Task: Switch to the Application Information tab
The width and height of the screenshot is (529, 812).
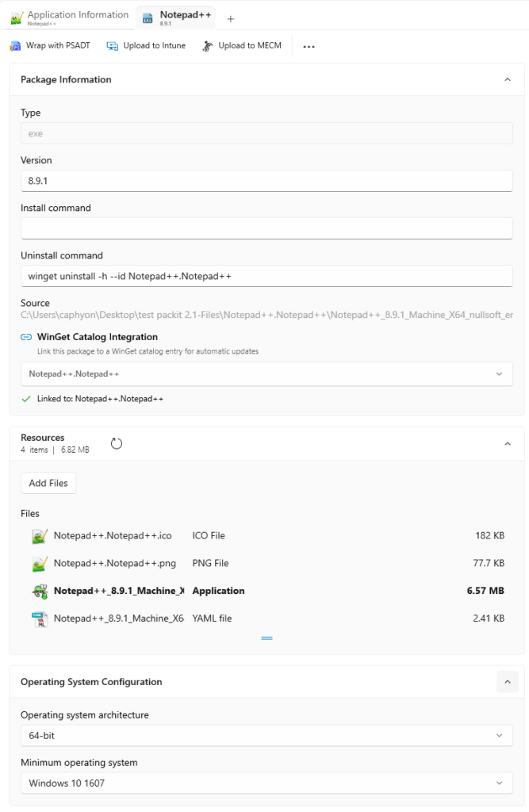Action: [70, 17]
